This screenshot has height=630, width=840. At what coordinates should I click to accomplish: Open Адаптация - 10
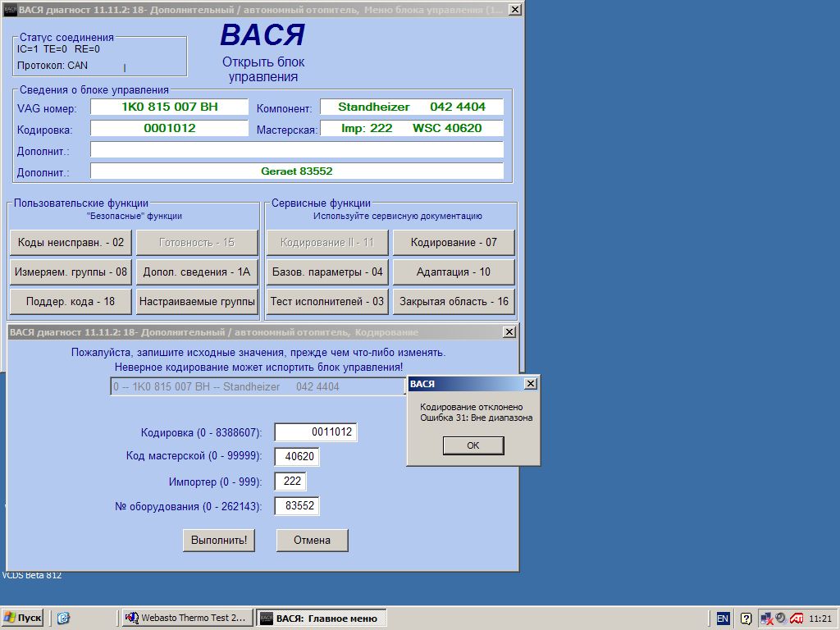click(x=454, y=272)
